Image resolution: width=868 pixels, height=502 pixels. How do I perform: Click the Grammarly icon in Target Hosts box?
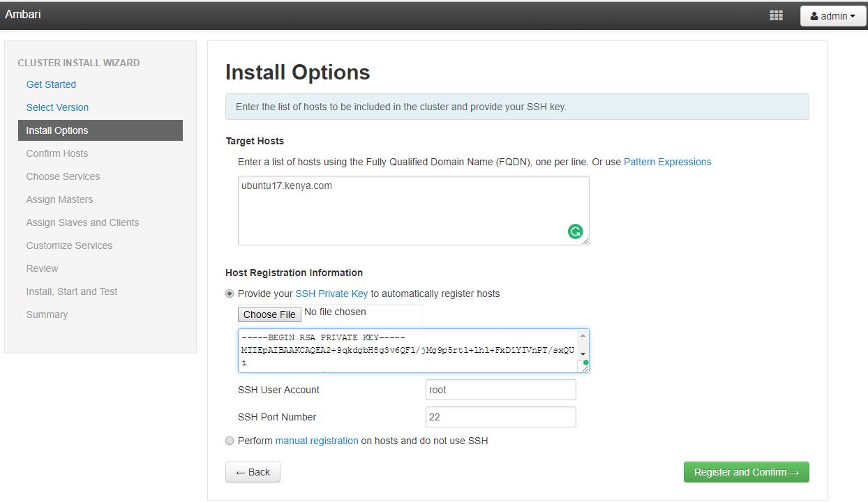[x=575, y=231]
